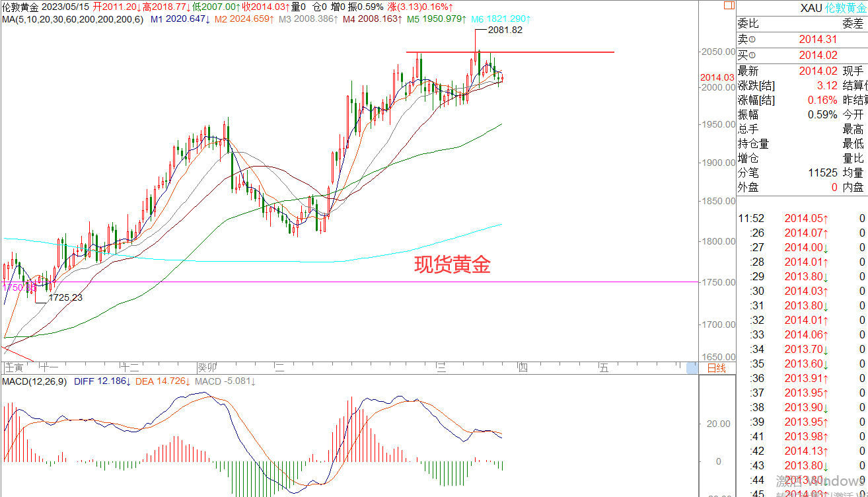
Task: Click the blue scroll handle on the timeline
Action: pyautogui.click(x=692, y=367)
